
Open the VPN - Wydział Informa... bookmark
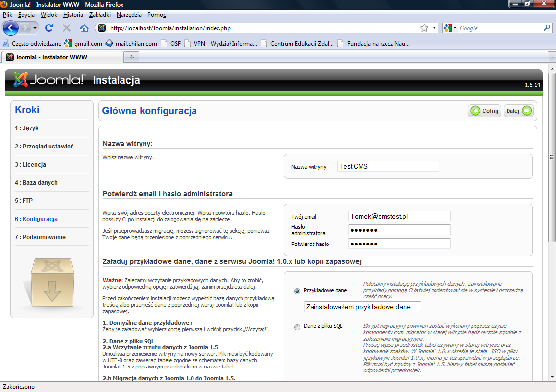[x=221, y=43]
